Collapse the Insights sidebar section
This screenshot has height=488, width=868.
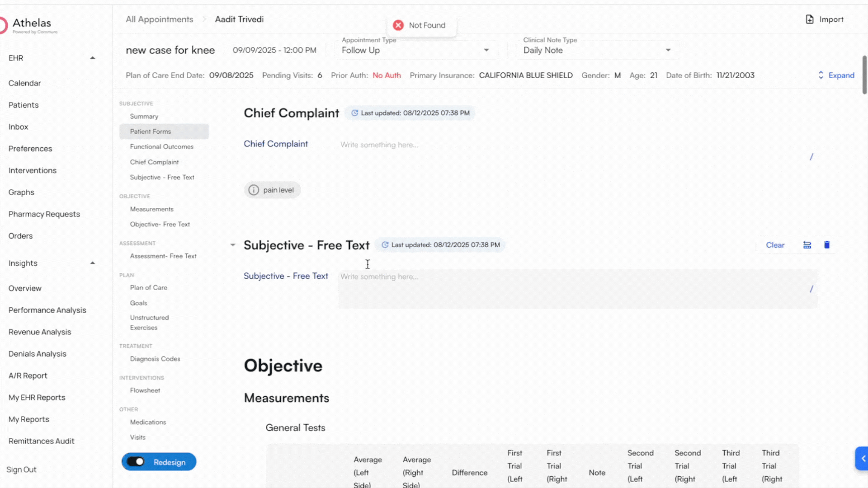coord(92,263)
